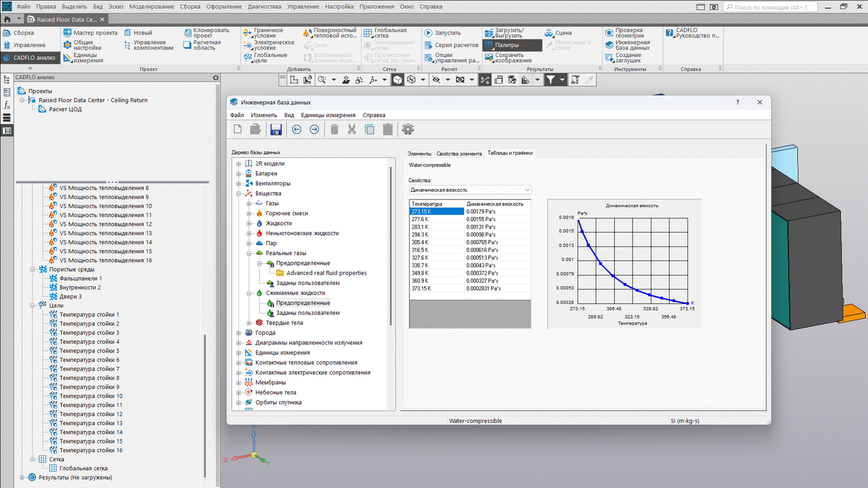Switch to Свойства элемента tab
Viewport: 868px width, 488px height.
click(x=459, y=154)
